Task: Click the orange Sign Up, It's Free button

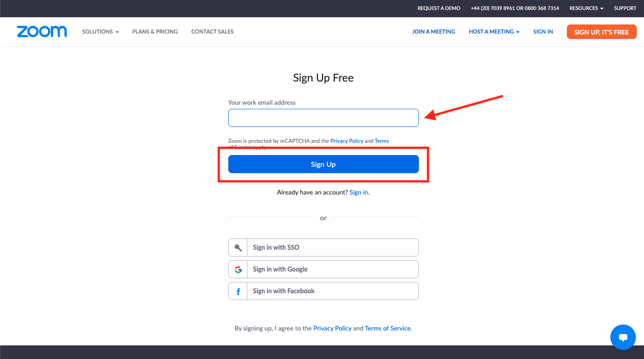Action: 601,32
